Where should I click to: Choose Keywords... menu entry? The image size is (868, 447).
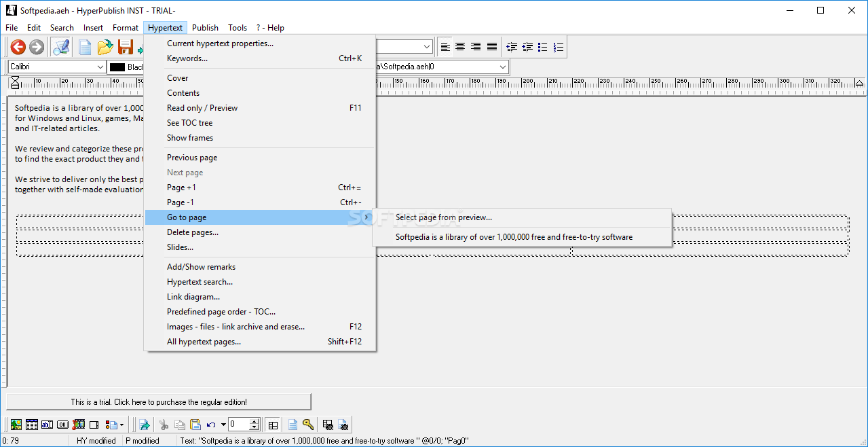[x=259, y=58]
